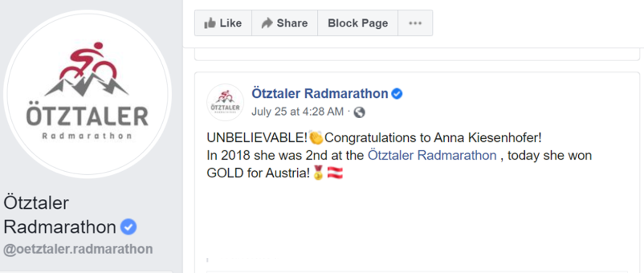Open the post author name link

(x=319, y=94)
